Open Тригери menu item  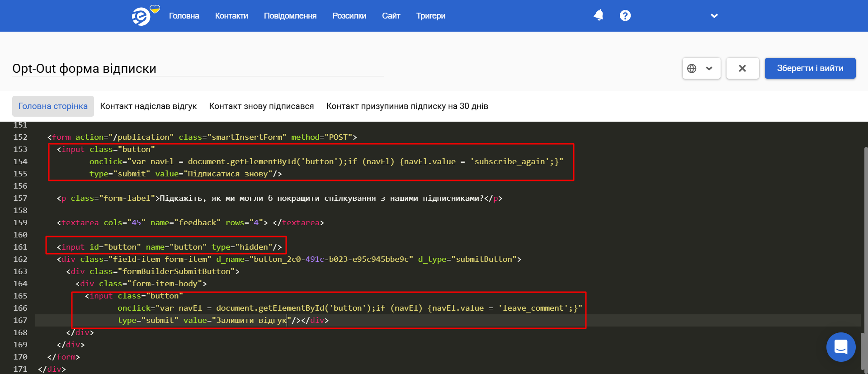pos(431,16)
